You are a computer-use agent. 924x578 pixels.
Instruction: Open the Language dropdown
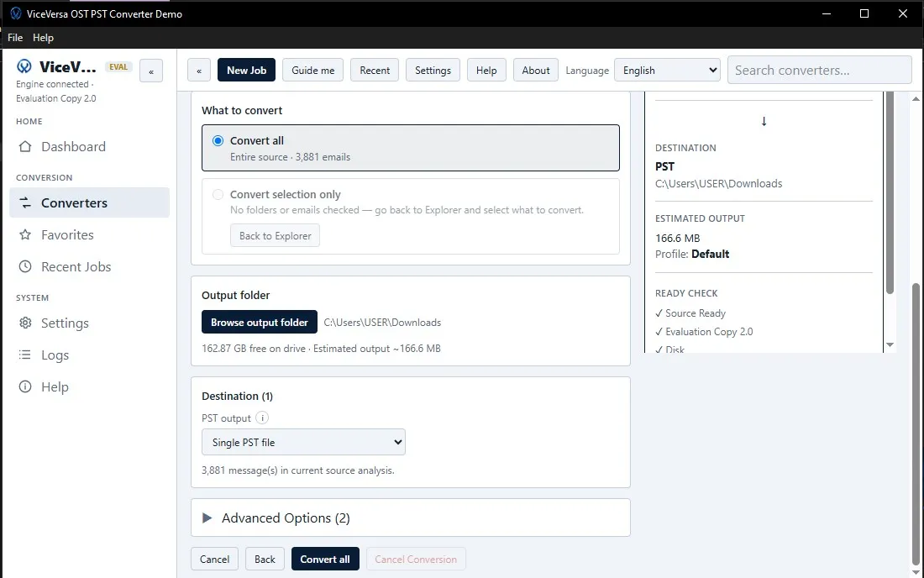pos(667,70)
